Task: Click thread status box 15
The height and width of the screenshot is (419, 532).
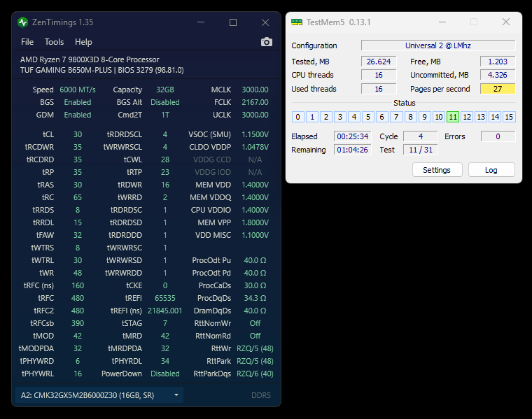Action: [x=509, y=117]
